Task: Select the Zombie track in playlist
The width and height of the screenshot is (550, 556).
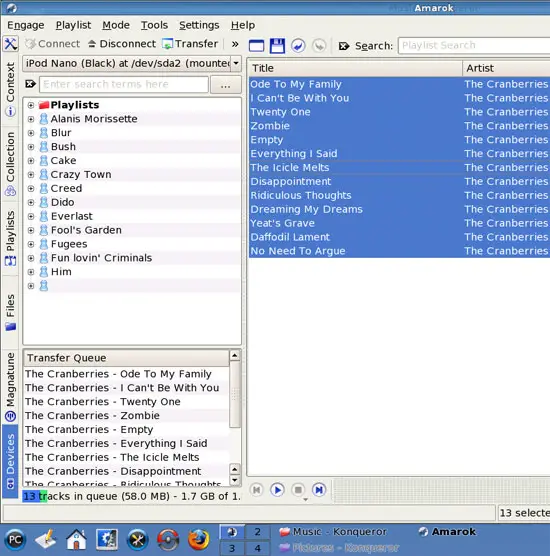Action: click(x=399, y=126)
